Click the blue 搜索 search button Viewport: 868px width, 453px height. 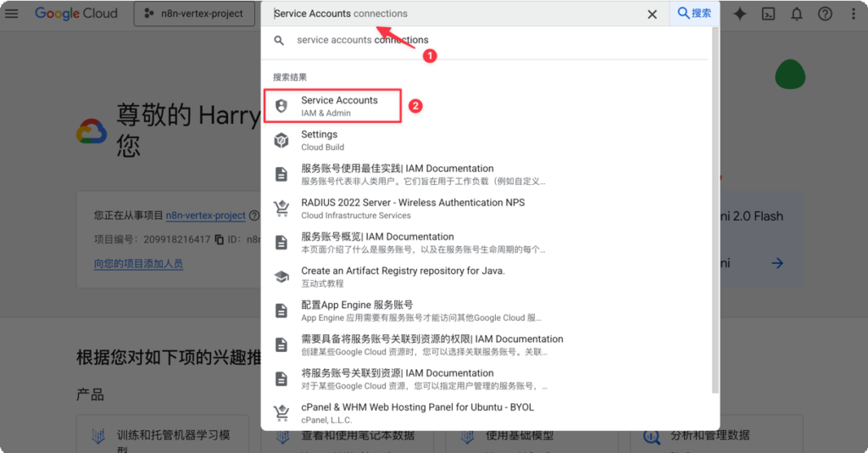694,14
